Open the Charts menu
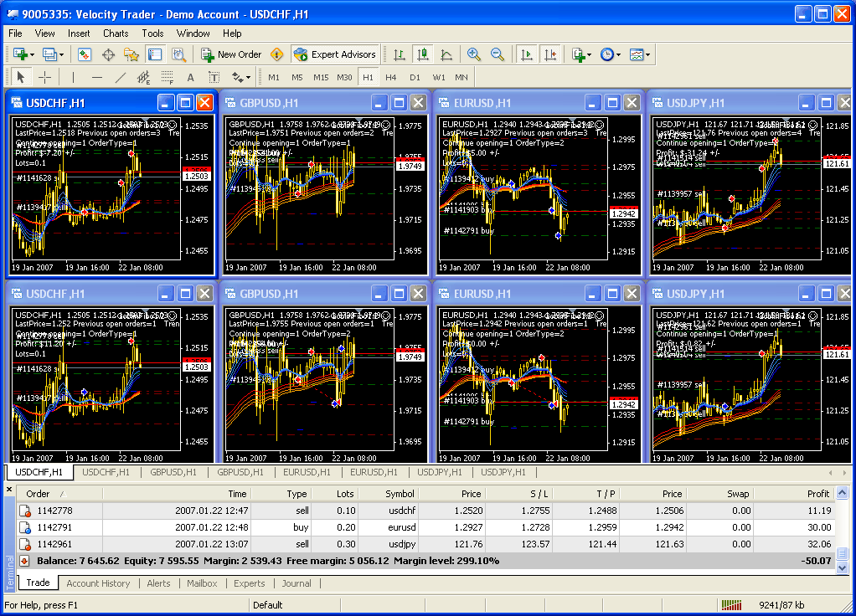The image size is (856, 616). [116, 33]
